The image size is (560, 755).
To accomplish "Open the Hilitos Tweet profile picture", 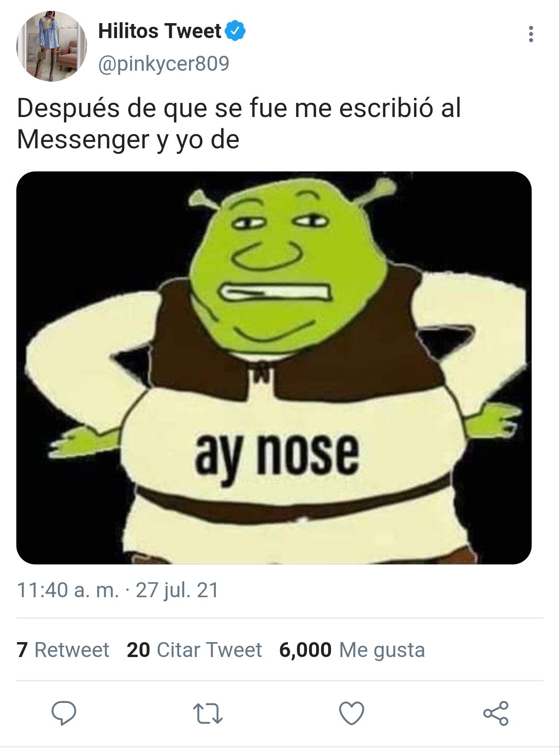I will (51, 46).
